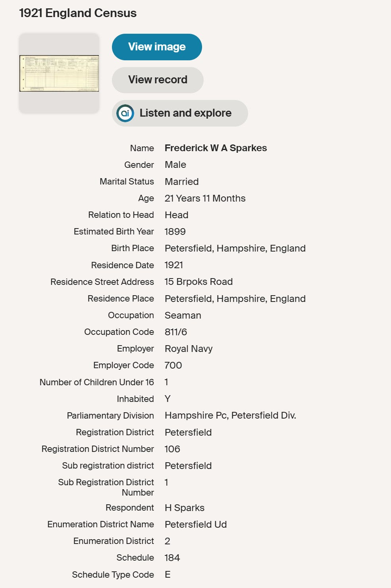391x588 pixels.
Task: Click the View image button
Action: click(157, 47)
